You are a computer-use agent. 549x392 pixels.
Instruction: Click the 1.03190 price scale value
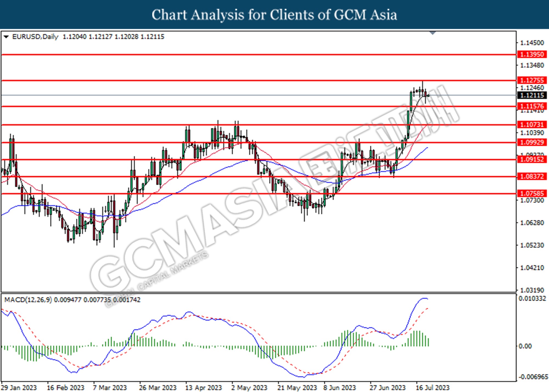532,290
